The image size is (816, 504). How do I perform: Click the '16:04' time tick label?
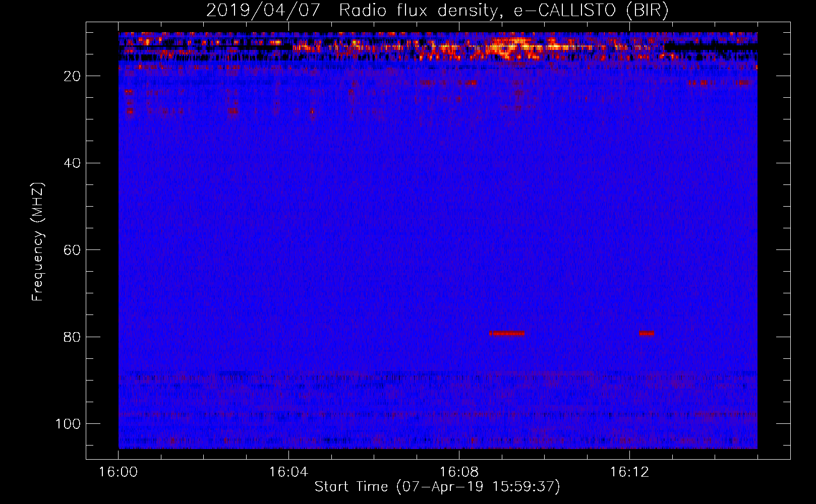[288, 472]
